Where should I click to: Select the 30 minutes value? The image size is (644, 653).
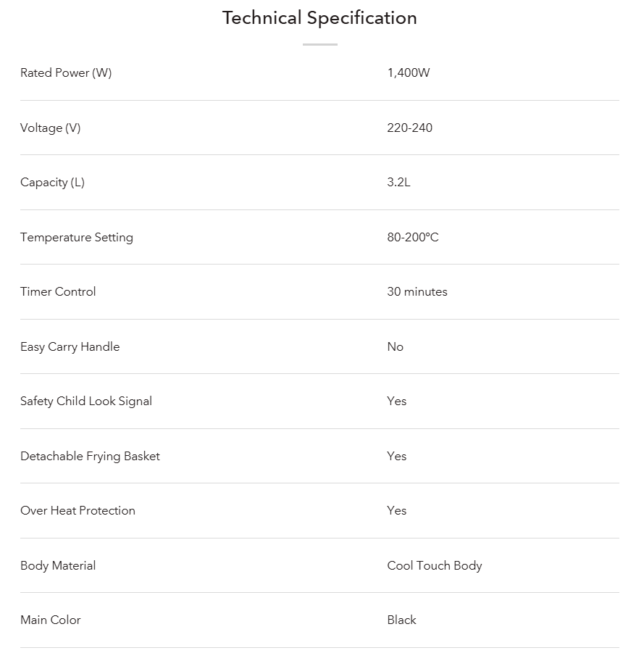point(417,291)
